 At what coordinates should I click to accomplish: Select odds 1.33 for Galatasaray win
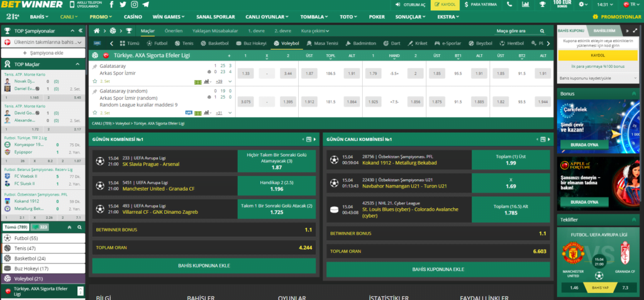246,74
